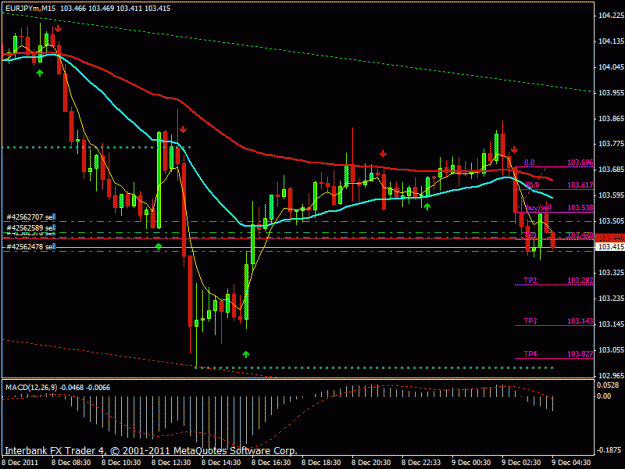
Task: Select the #42562589 sell order label
Action: (x=31, y=228)
